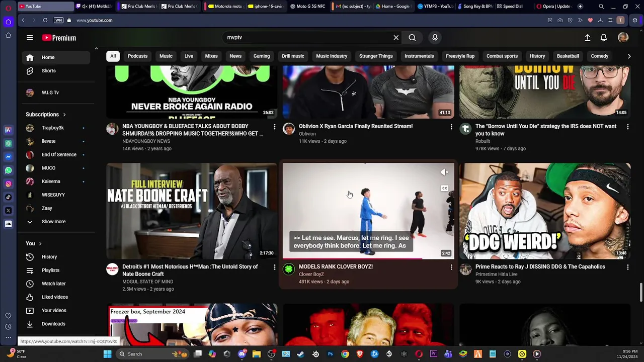644x362 pixels.
Task: Start voice search with microphone icon
Action: pyautogui.click(x=435, y=38)
